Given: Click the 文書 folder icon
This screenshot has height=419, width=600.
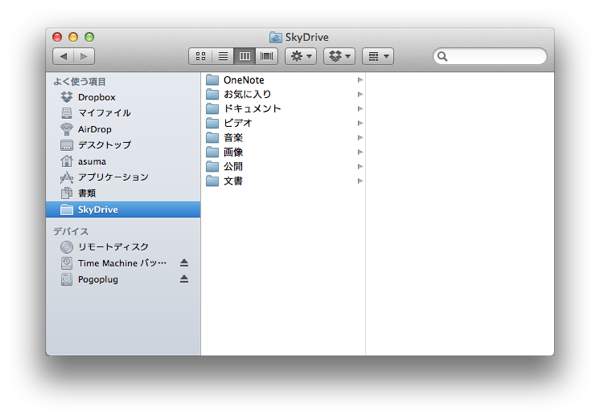Looking at the screenshot, I should coord(212,181).
